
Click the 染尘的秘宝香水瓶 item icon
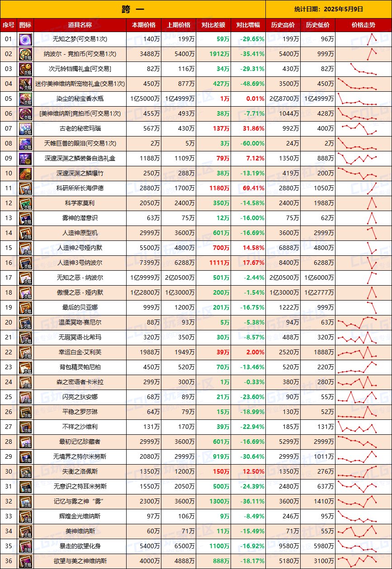(x=25, y=99)
